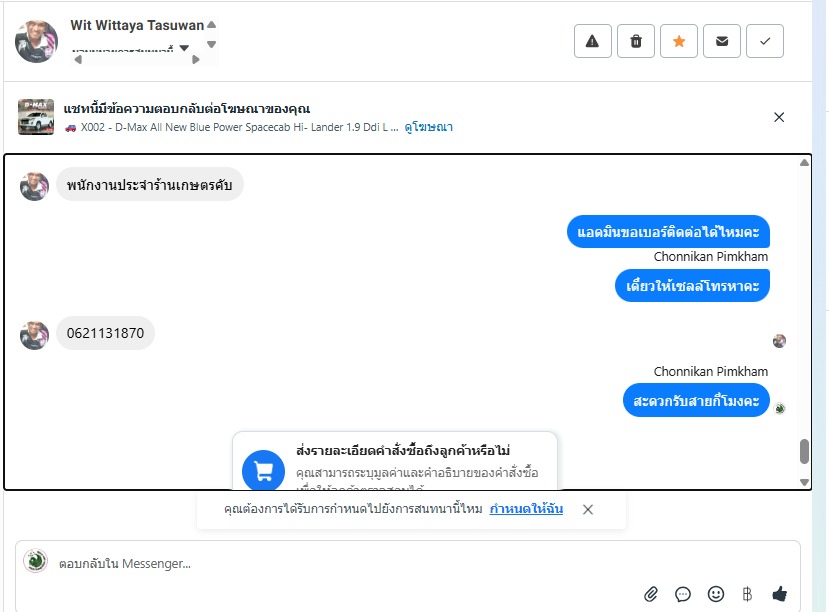Screen dimensions: 829x612
Task: Open the emoji picker smiley icon
Action: 716,594
